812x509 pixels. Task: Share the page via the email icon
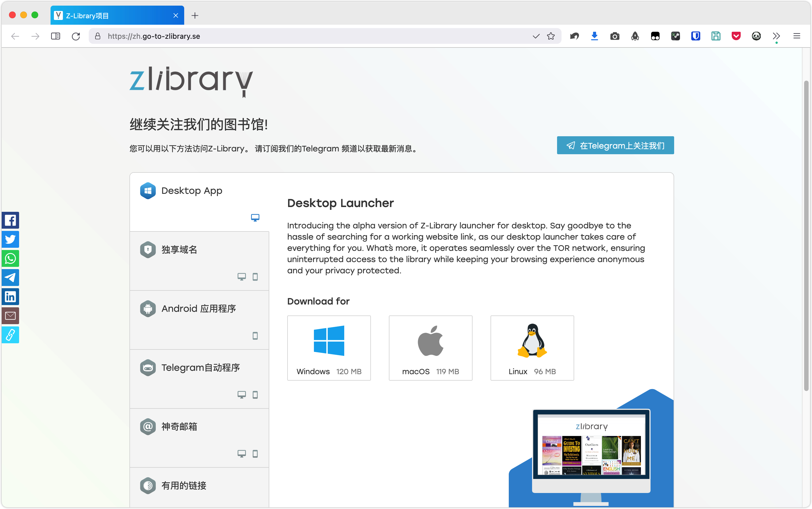pyautogui.click(x=10, y=316)
